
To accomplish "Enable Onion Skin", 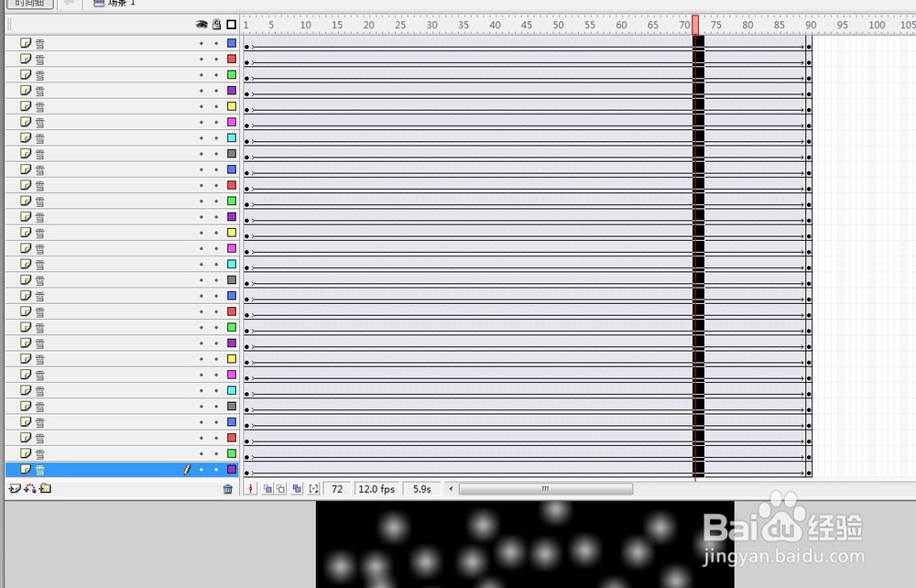I will pyautogui.click(x=267, y=489).
